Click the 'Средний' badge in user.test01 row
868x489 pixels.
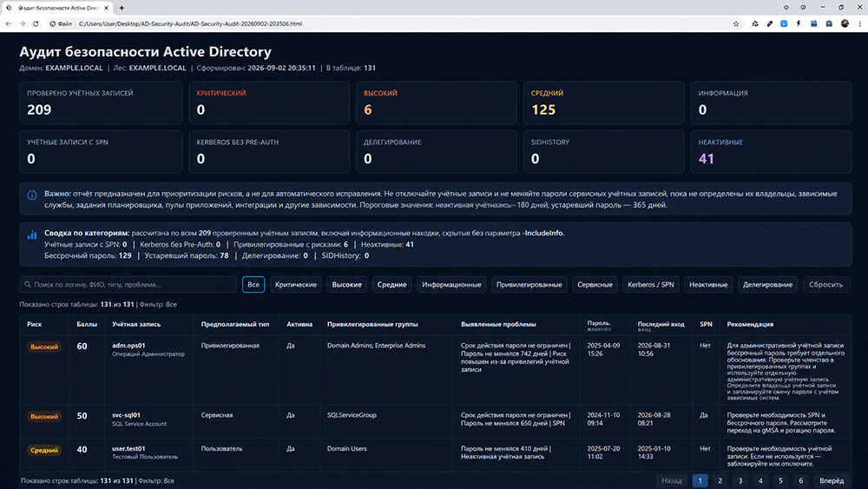(44, 451)
